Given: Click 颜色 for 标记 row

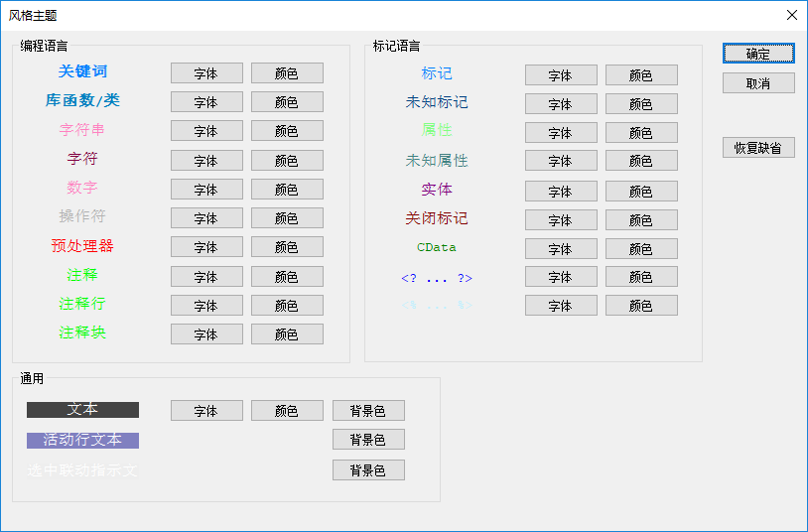Looking at the screenshot, I should point(641,75).
